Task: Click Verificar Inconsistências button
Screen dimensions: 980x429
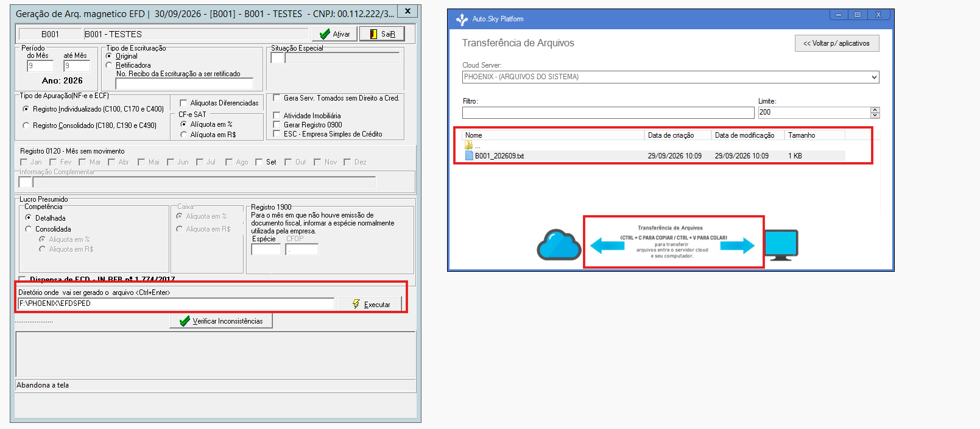Action: pyautogui.click(x=221, y=321)
